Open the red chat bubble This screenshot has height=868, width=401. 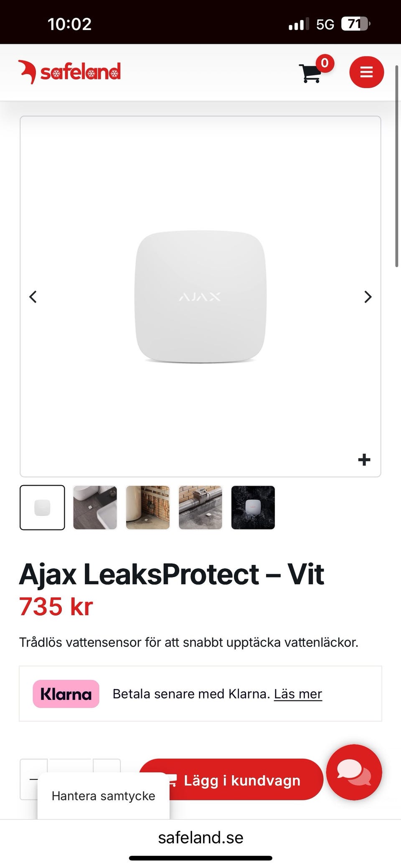(354, 772)
